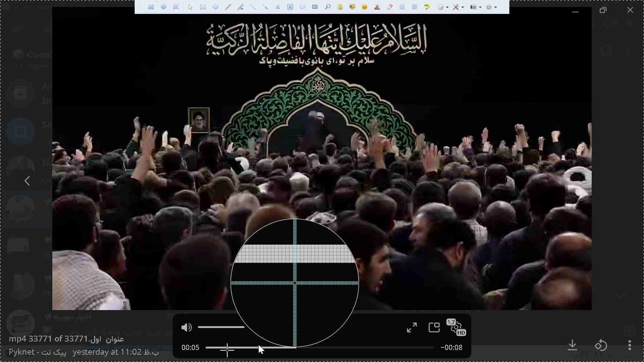Toggle rectangular region capture mode
The width and height of the screenshot is (644, 362).
(x=151, y=7)
